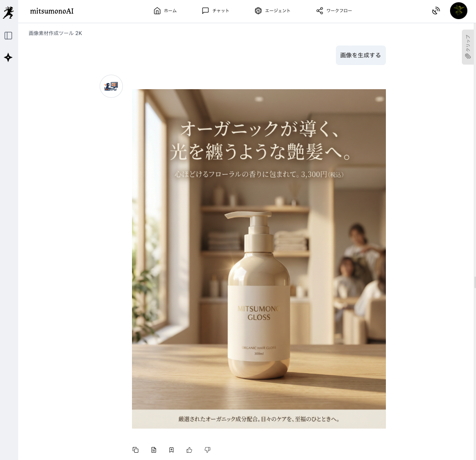This screenshot has height=460, width=476.
Task: Open the generated shampoo ad image
Action: click(x=258, y=258)
